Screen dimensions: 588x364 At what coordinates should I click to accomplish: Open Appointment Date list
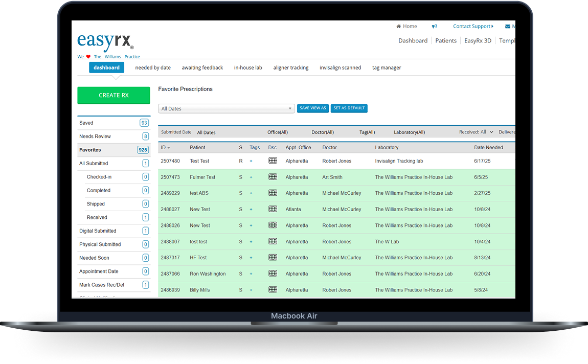[x=114, y=271]
